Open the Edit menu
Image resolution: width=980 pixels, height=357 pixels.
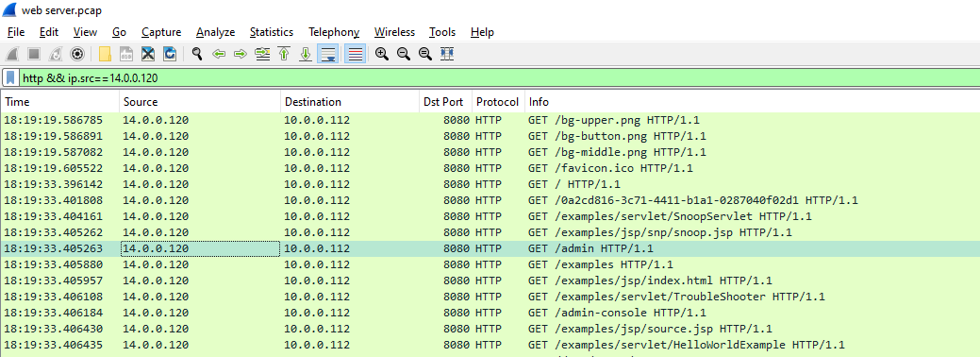pos(49,32)
